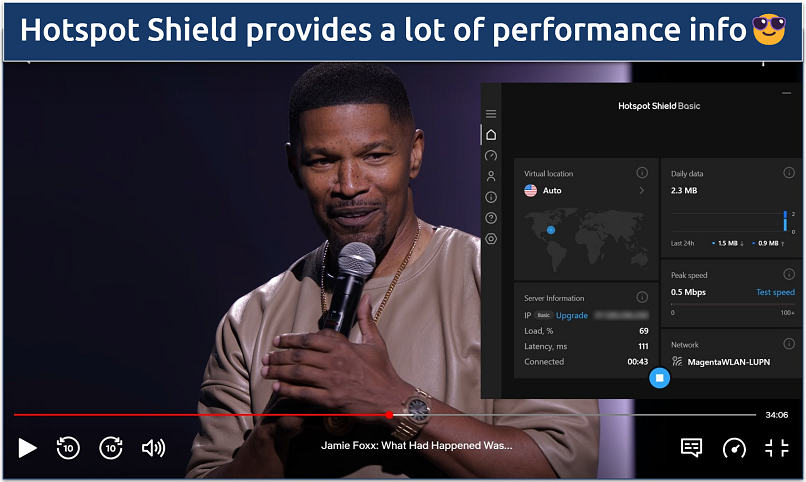Show info for Server Information card

(642, 297)
